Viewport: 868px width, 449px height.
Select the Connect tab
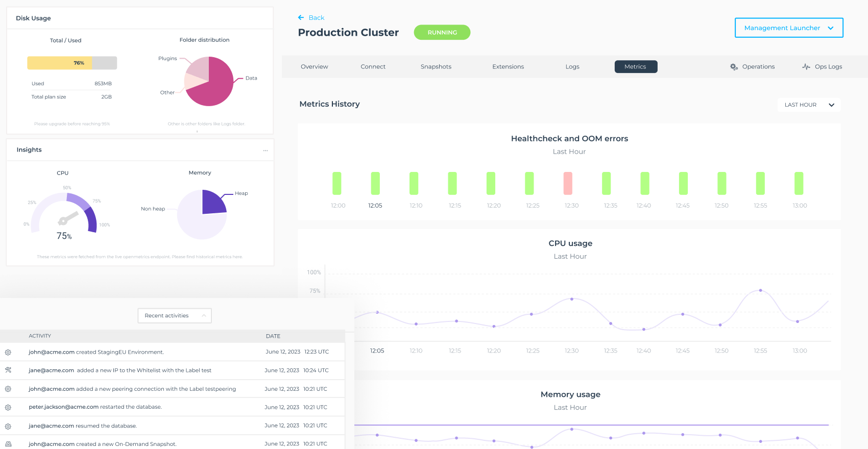click(373, 67)
